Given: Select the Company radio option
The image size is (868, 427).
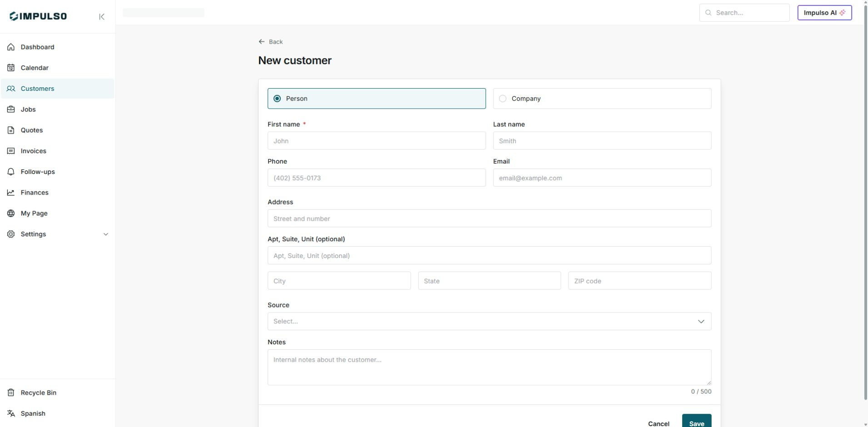Looking at the screenshot, I should pos(602,99).
